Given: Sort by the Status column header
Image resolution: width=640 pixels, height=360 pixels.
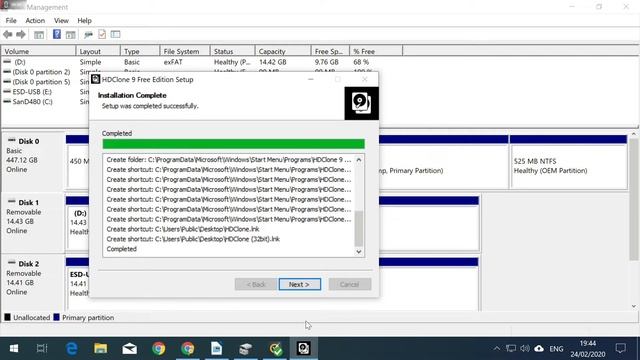Looking at the screenshot, I should [232, 51].
